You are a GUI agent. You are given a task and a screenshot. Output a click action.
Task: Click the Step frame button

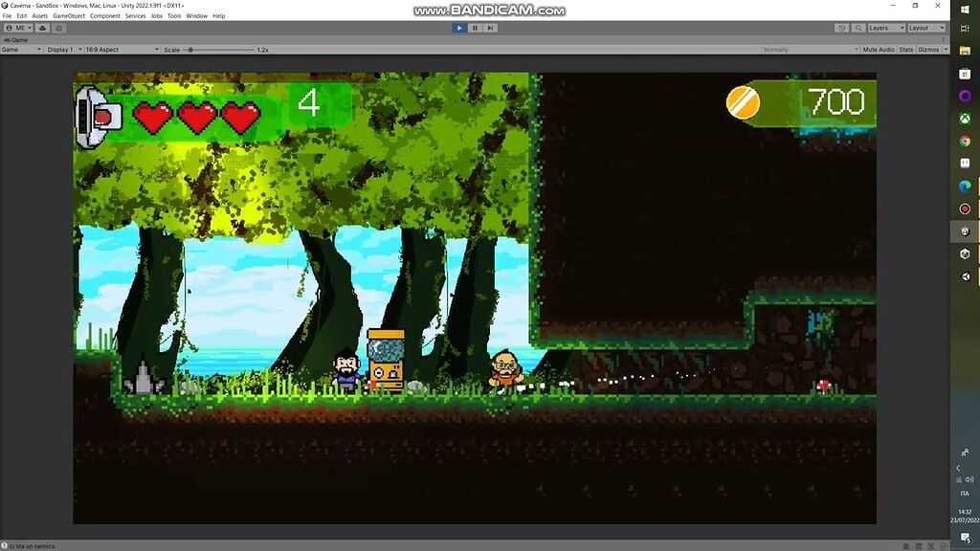click(490, 28)
